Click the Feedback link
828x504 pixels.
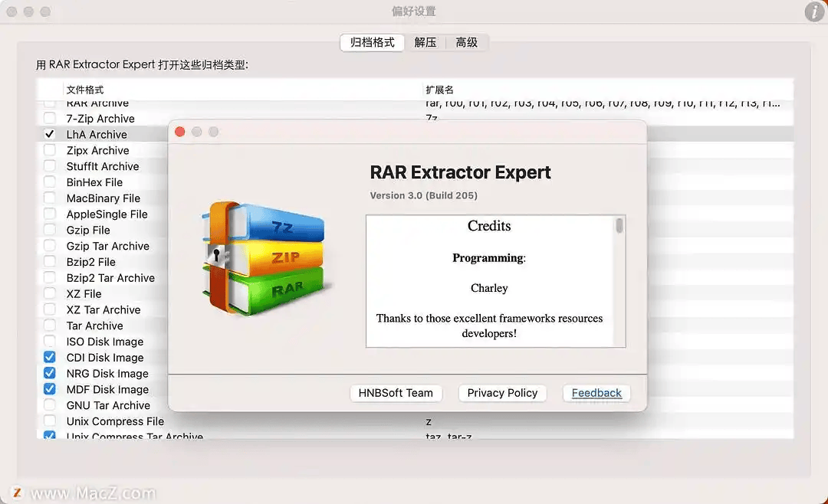(596, 393)
